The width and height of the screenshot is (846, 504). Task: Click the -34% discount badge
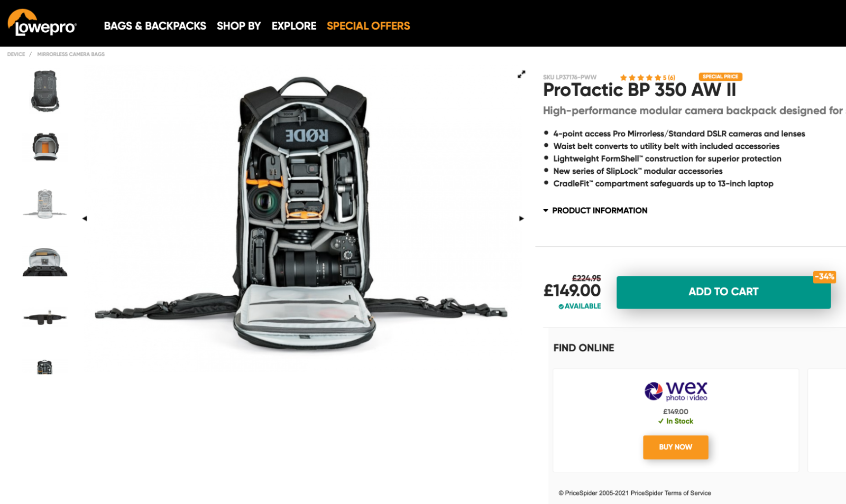click(824, 277)
